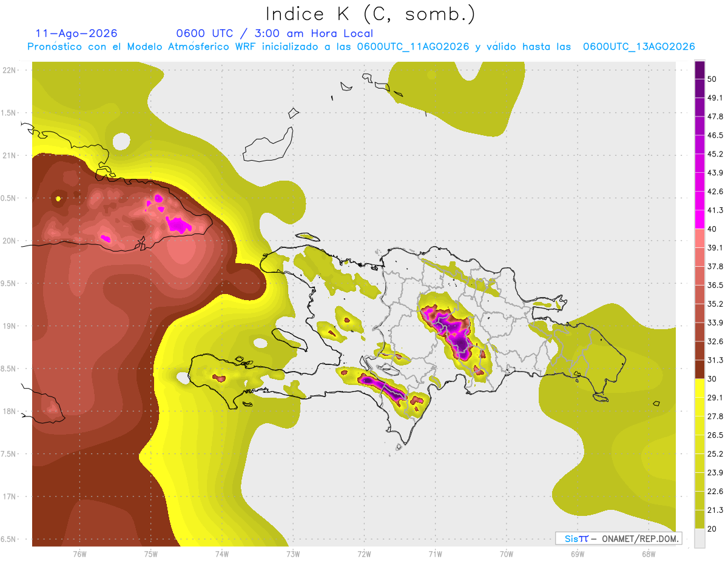Click the longitude axis label "75W"
The image size is (728, 562).
tap(150, 554)
